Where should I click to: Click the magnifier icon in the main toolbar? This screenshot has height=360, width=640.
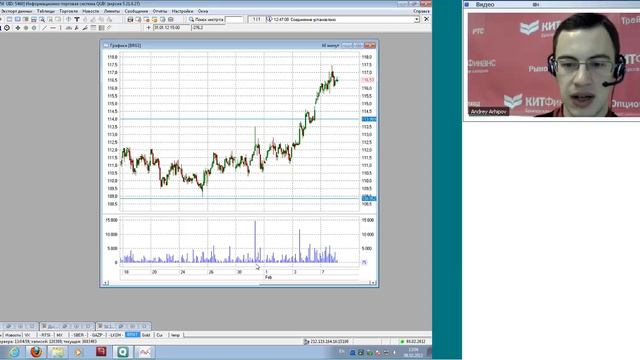[x=42, y=20]
